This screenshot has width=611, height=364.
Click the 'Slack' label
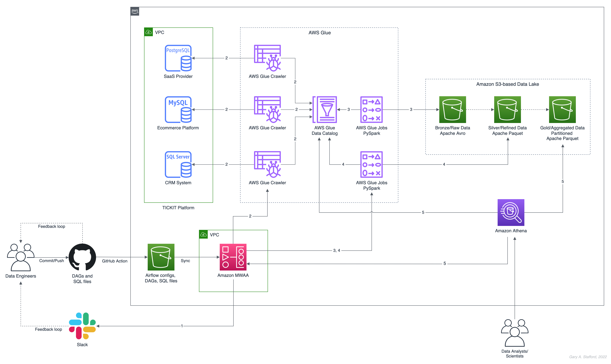click(82, 345)
